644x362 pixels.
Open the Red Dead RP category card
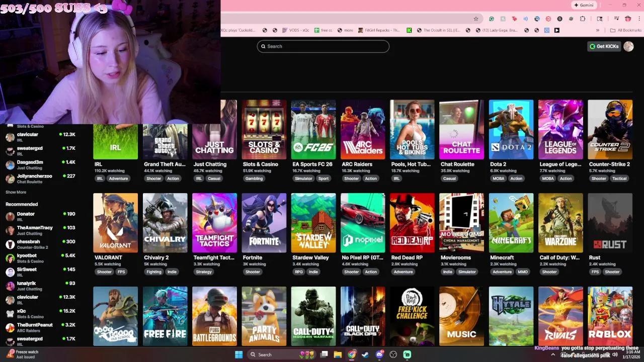click(412, 234)
